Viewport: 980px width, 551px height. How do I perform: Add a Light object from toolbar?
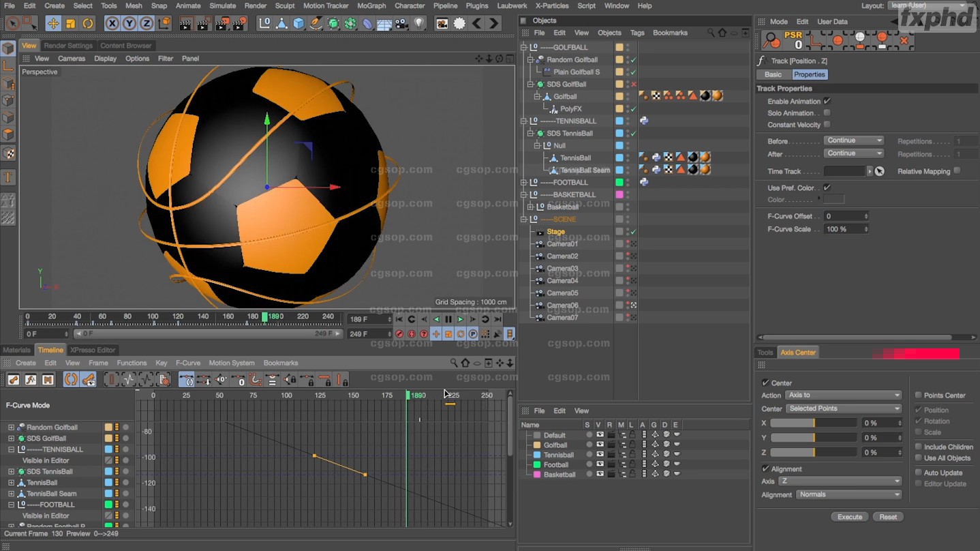[x=418, y=23]
